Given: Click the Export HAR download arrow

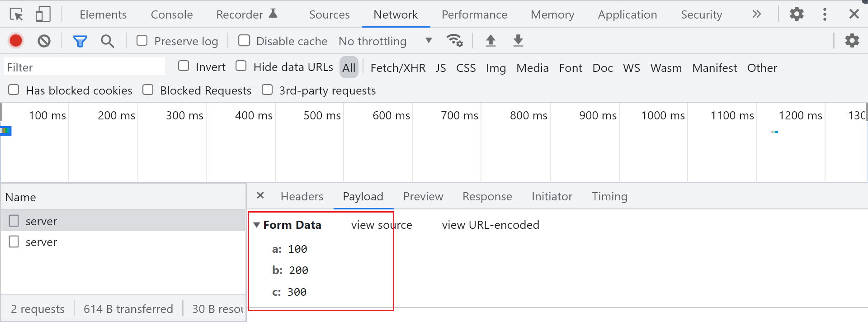Looking at the screenshot, I should click(518, 41).
